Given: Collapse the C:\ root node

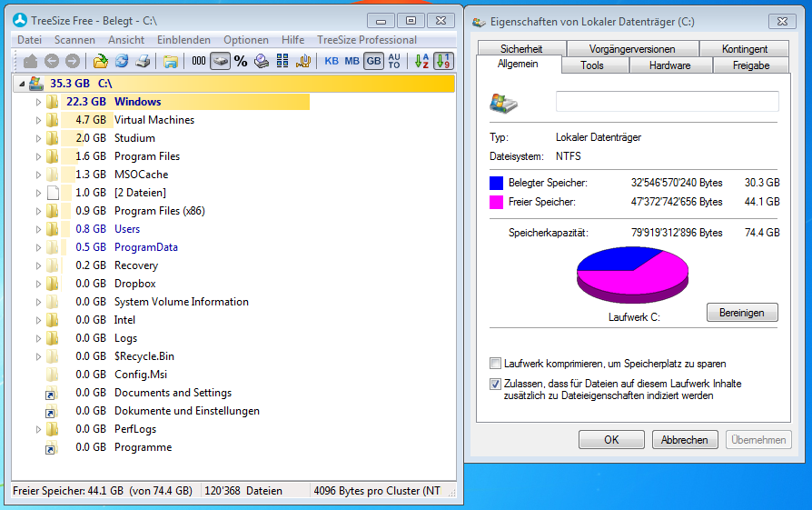Looking at the screenshot, I should tap(22, 84).
